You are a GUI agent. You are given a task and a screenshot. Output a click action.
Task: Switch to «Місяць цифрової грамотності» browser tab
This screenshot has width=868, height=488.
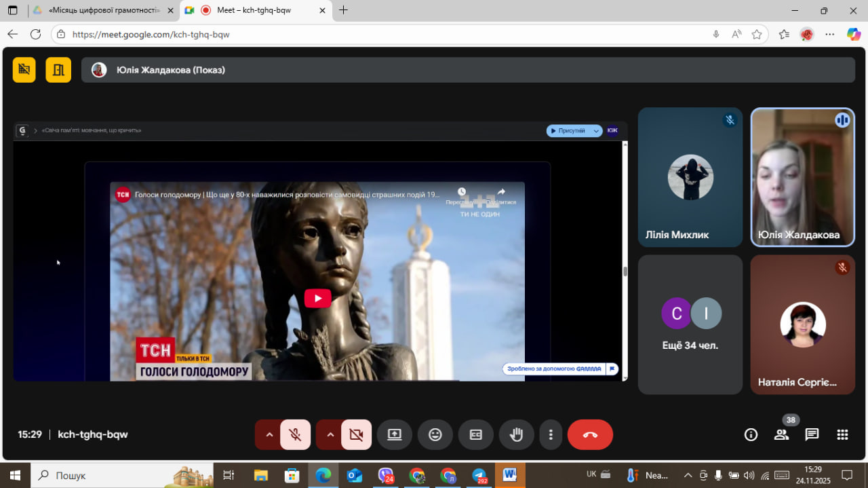point(102,10)
